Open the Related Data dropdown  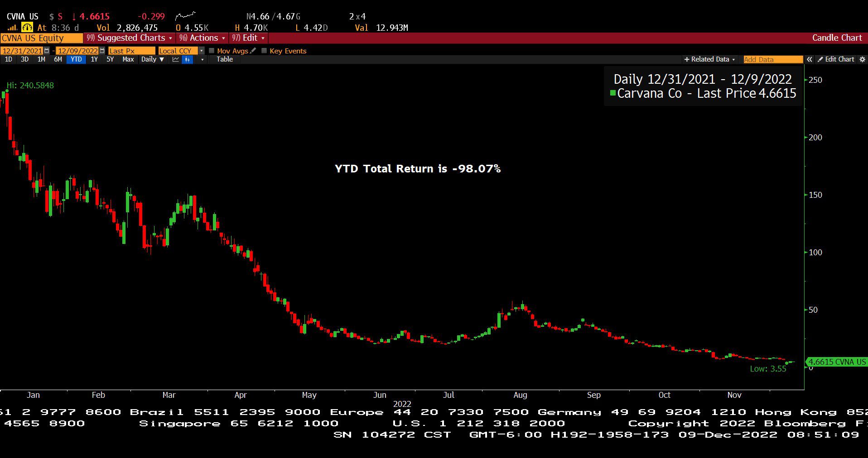click(x=709, y=59)
